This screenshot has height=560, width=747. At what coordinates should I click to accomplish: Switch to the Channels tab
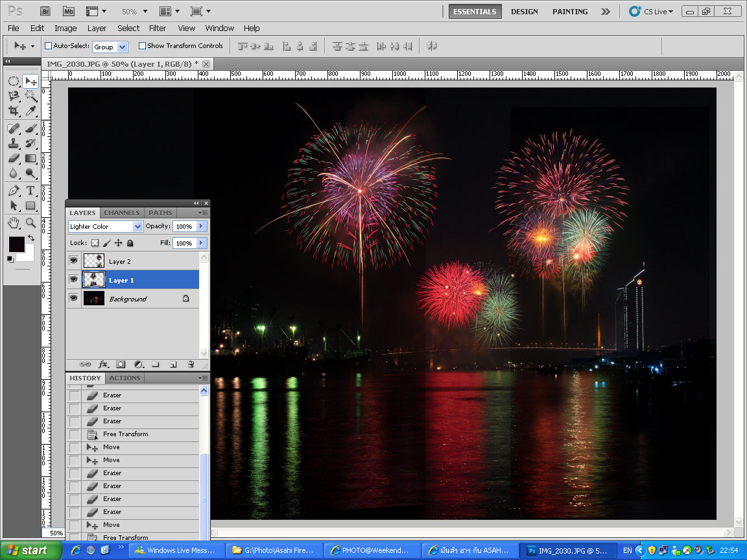coord(122,213)
